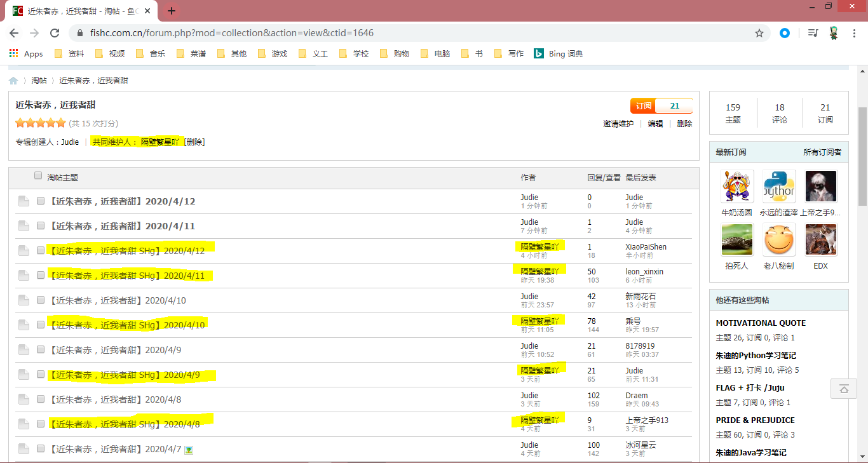
Task: Open the 音乐 bookmark folder
Action: point(151,54)
